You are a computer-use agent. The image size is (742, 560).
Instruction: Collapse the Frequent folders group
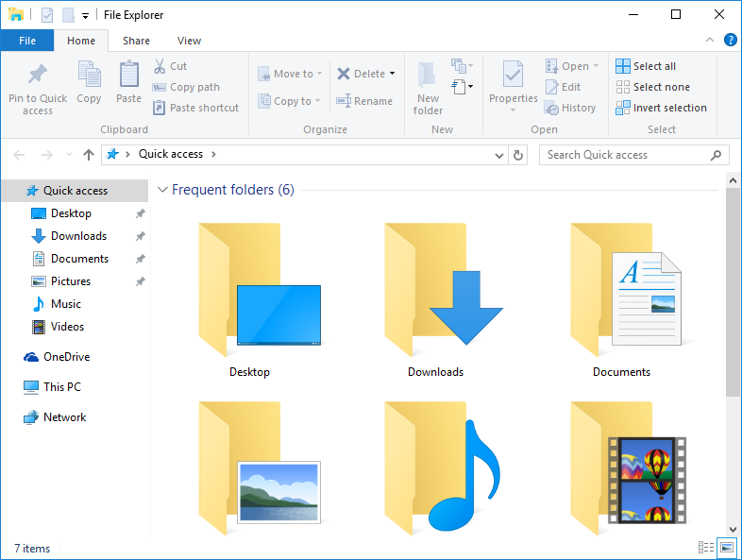tap(162, 191)
